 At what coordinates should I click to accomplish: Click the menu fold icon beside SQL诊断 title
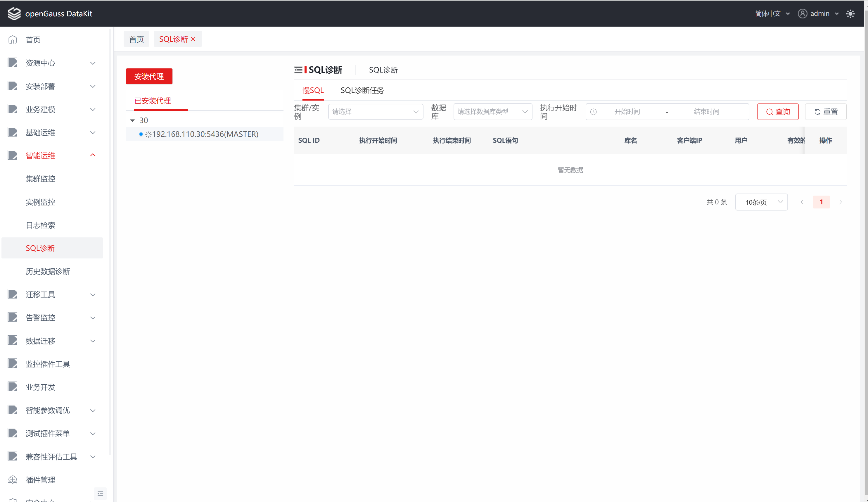[298, 70]
